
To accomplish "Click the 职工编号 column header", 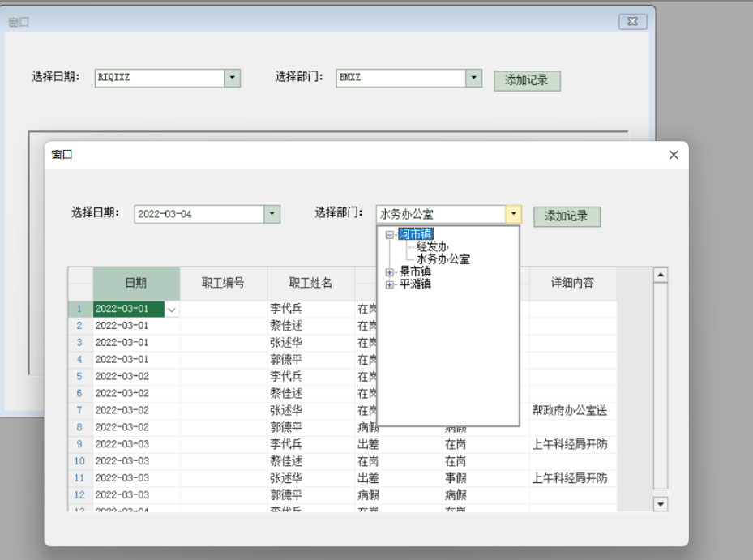I will pos(223,283).
